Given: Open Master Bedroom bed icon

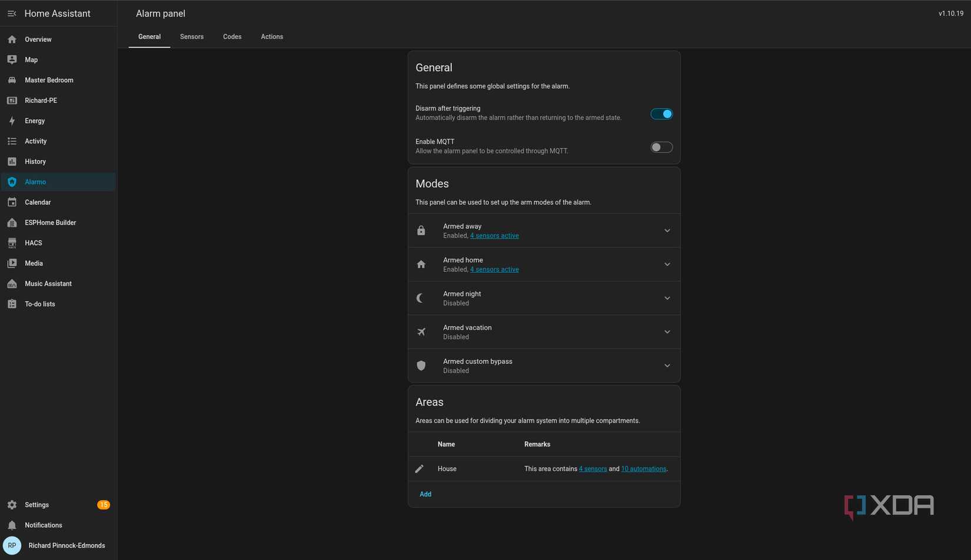Looking at the screenshot, I should pos(12,80).
